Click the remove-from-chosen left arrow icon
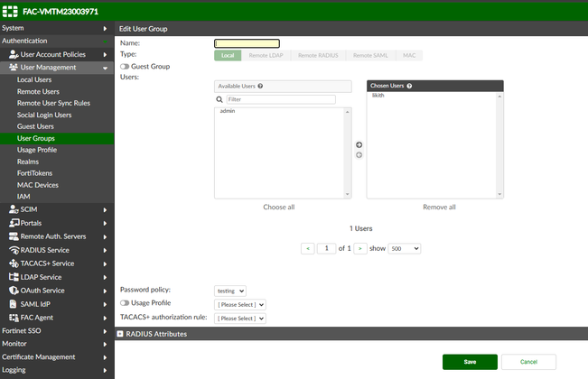The image size is (588, 379). pyautogui.click(x=359, y=155)
